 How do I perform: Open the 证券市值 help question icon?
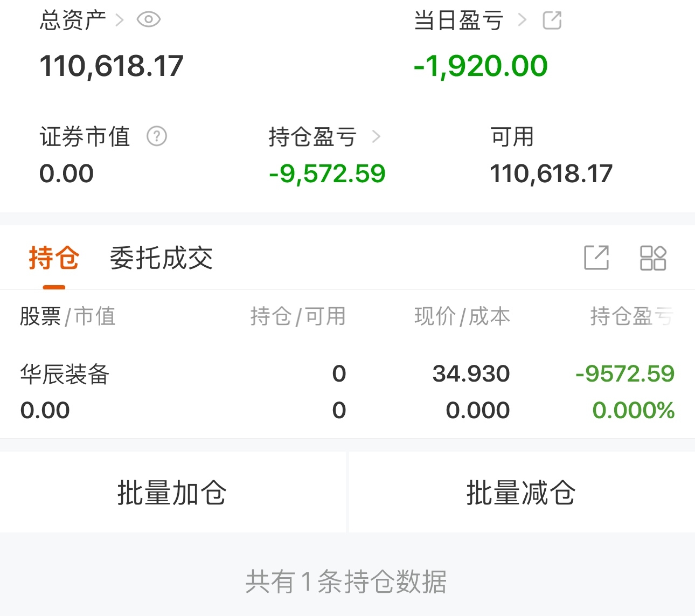(x=157, y=136)
